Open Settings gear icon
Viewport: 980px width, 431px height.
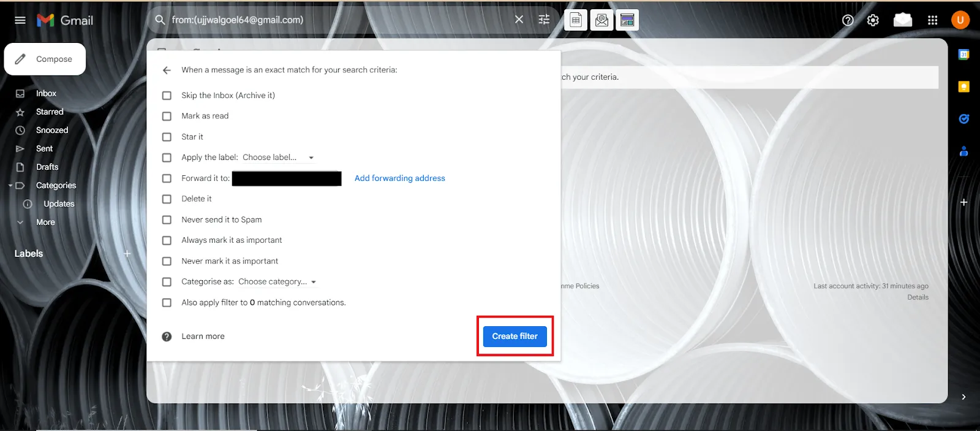click(x=873, y=20)
